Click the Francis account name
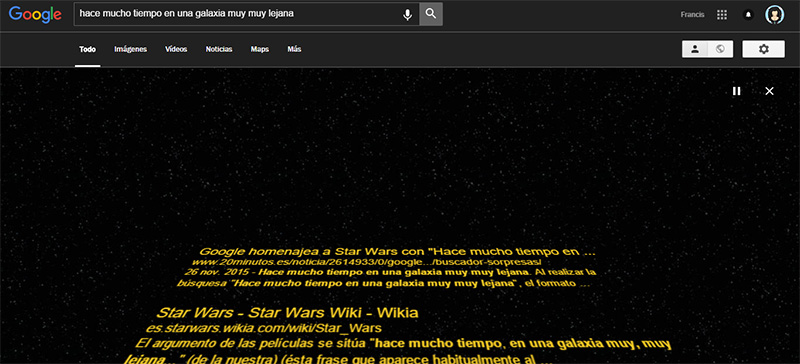800x364 pixels. tap(692, 15)
